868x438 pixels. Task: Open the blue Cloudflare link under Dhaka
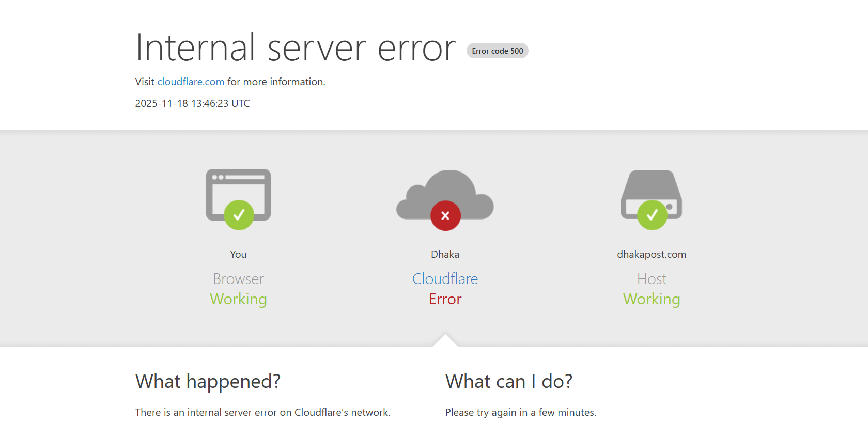coord(445,279)
